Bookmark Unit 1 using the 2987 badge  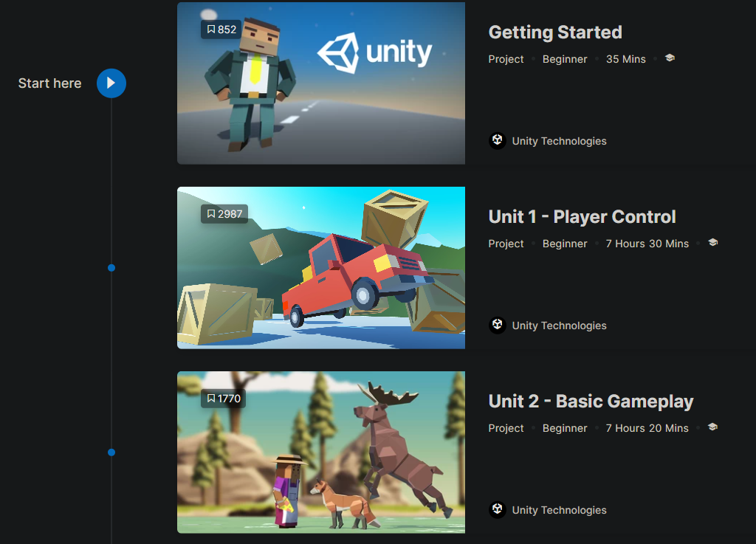click(x=224, y=214)
